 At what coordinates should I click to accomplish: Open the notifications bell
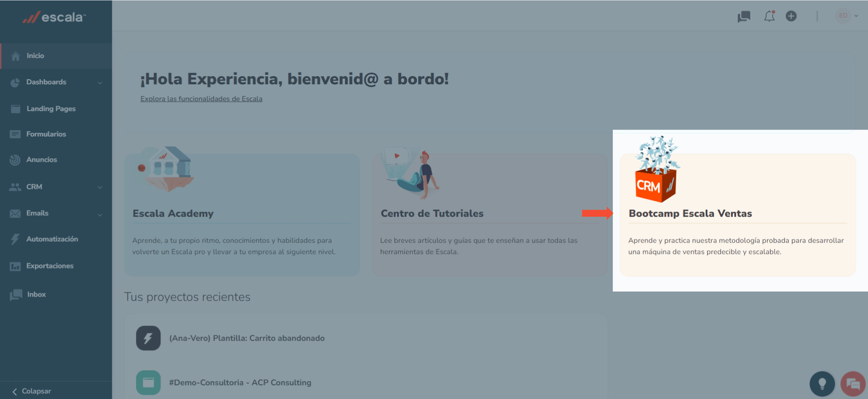(769, 16)
